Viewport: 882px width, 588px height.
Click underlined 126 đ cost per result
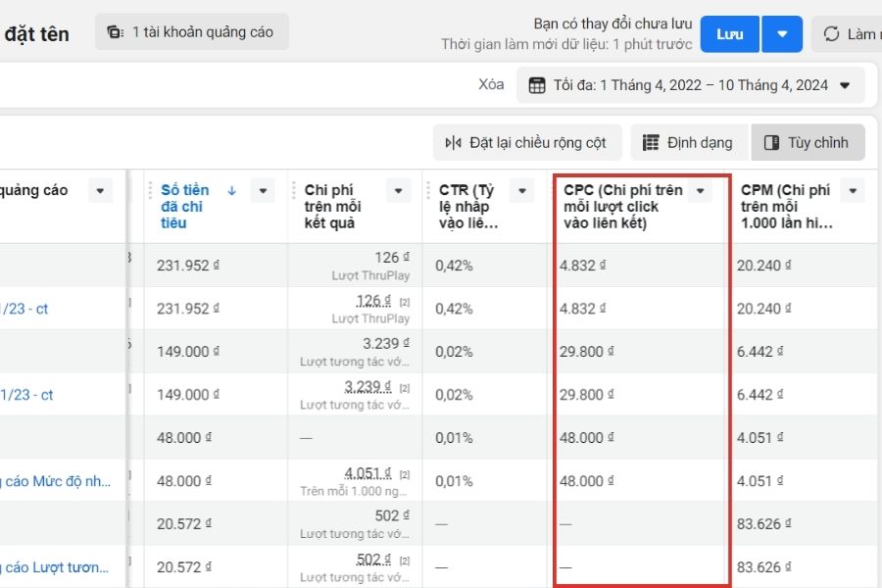click(x=373, y=301)
